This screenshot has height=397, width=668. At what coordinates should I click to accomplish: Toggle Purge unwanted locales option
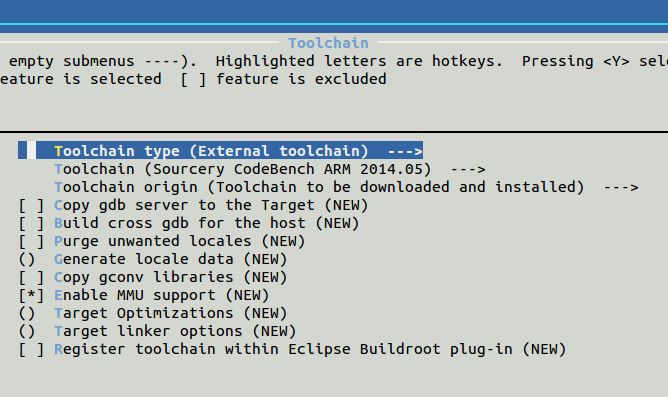(162, 242)
